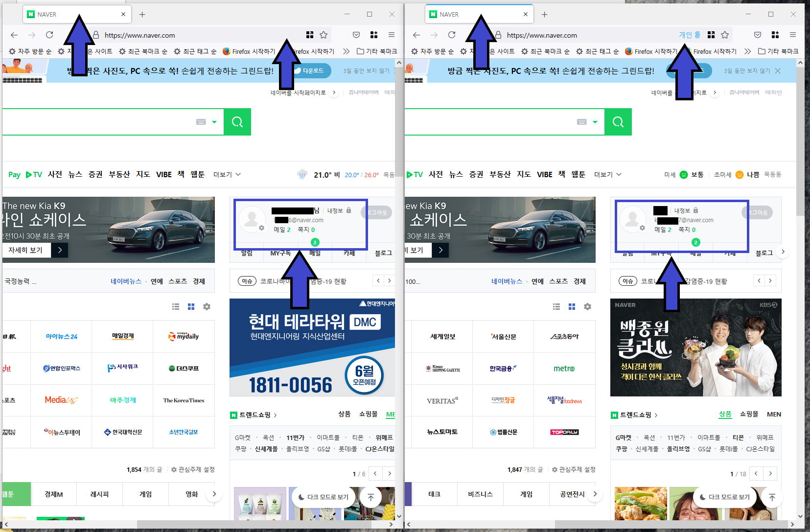Expand 더보기 menu in left window

pos(227,175)
